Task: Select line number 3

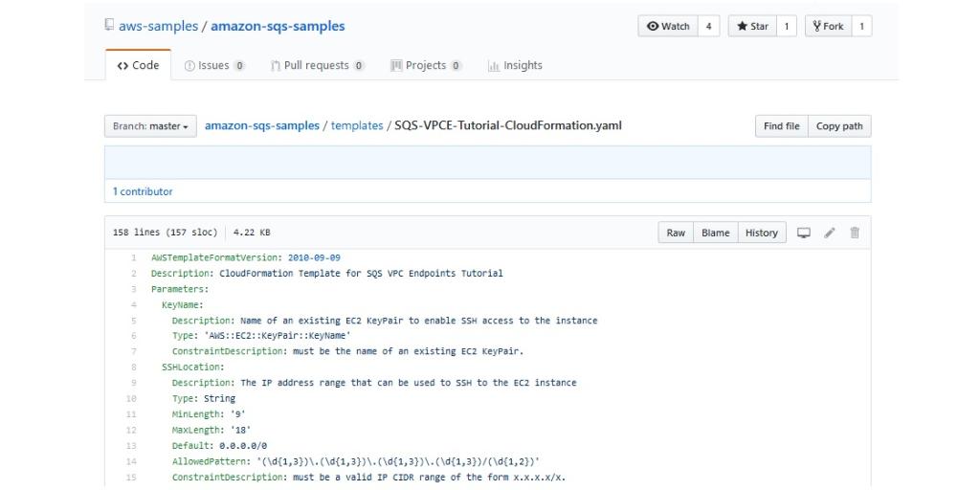Action: 133,289
